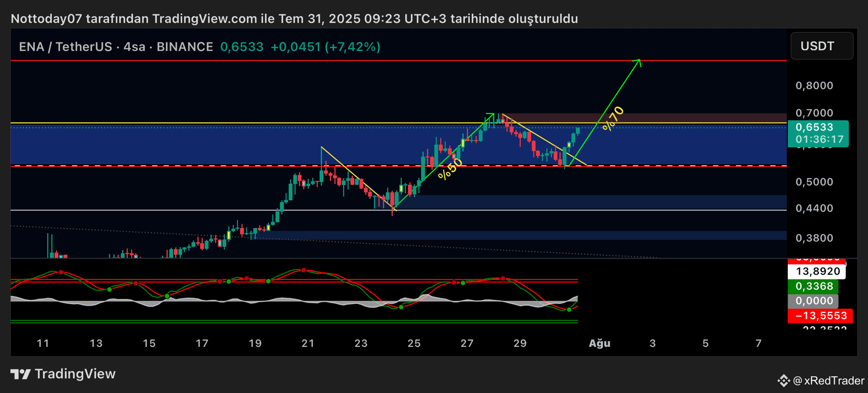Click date label 15 on time axis
This screenshot has height=393, width=868.
pos(149,343)
